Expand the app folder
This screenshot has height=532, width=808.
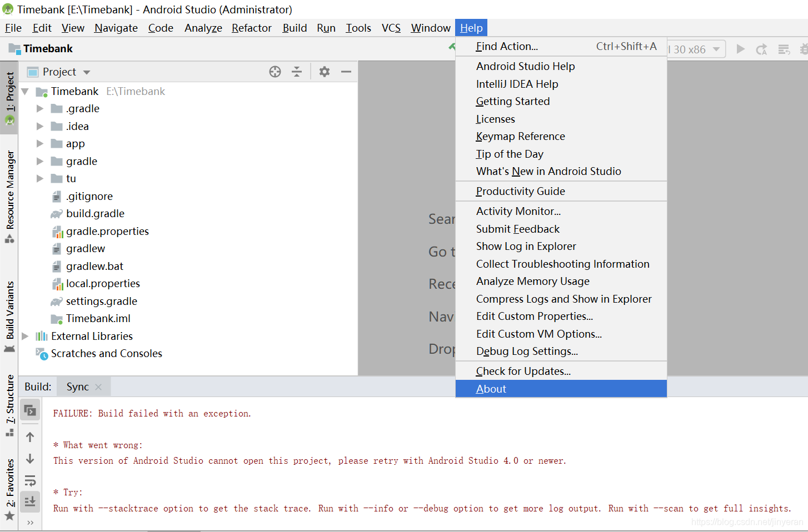click(x=40, y=144)
